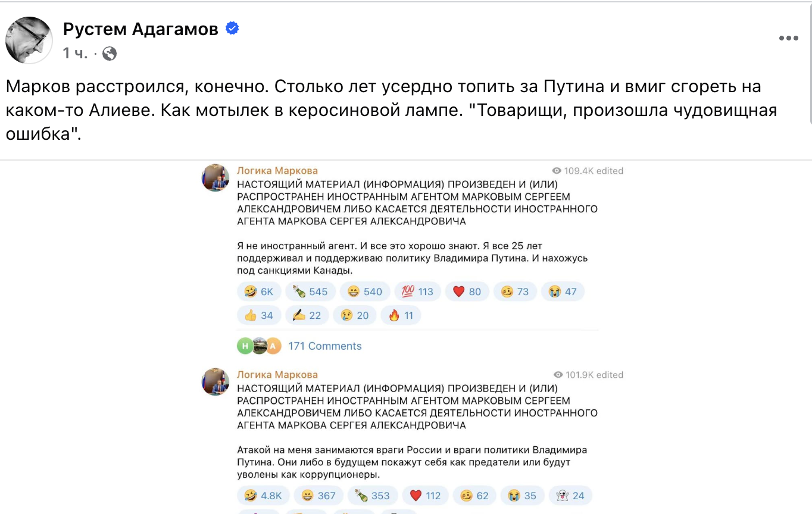Click the ghost reaction showing 24
Screen dimensions: 812x514
570,496
